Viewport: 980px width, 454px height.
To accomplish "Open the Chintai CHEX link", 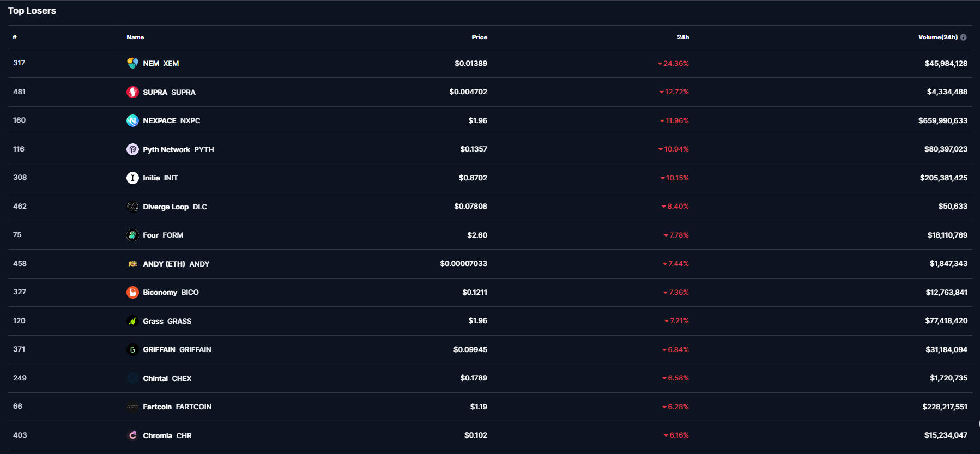I will (167, 378).
